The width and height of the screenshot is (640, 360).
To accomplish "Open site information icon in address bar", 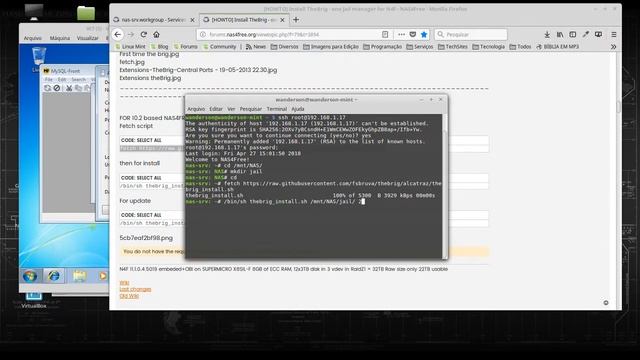I will (203, 35).
